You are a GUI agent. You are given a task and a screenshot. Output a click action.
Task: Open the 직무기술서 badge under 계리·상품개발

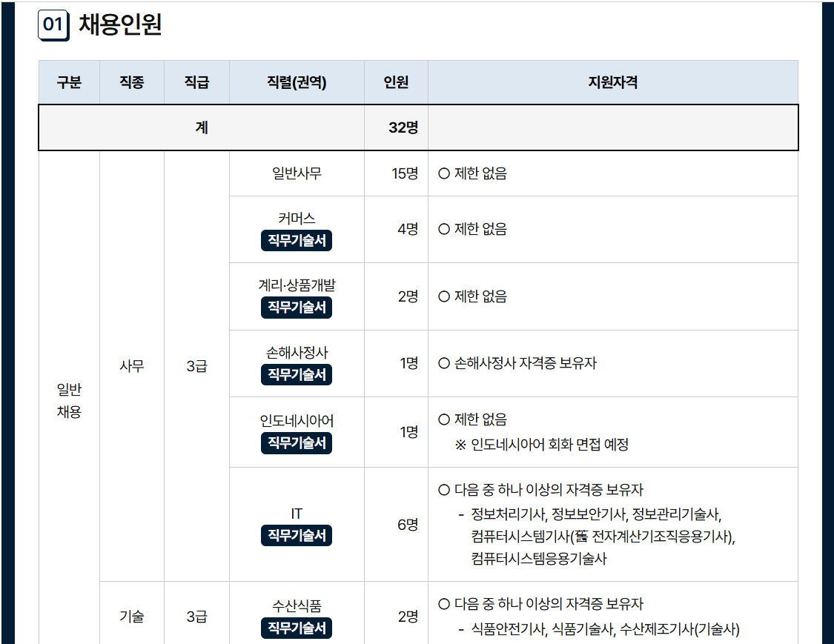(297, 308)
